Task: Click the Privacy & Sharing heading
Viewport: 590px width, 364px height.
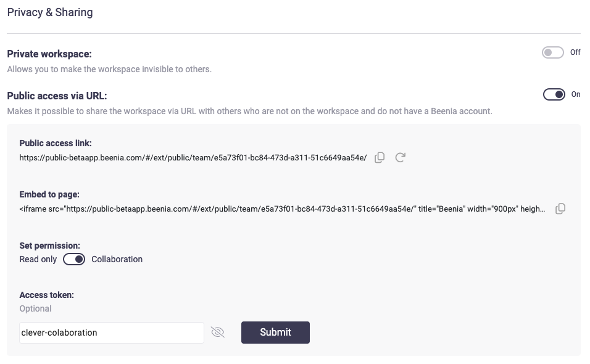Action: (x=50, y=12)
